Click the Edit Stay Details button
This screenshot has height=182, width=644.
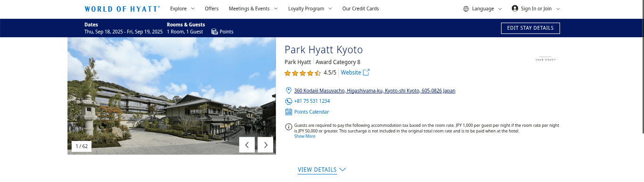coord(530,28)
